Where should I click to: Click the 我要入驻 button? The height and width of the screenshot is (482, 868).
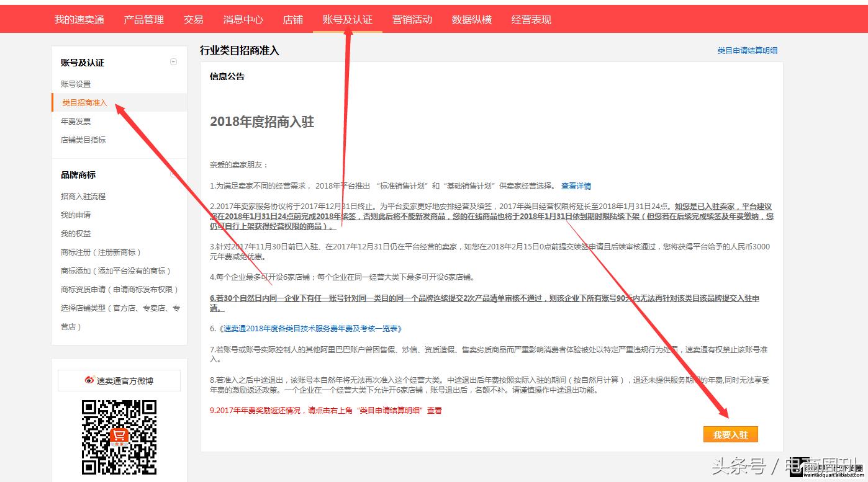coord(731,434)
